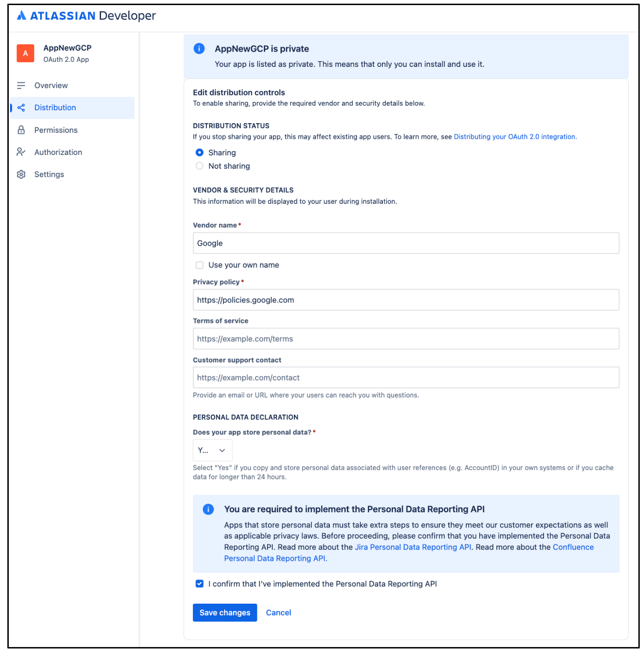The height and width of the screenshot is (653, 644).
Task: Open the personal data storage dropdown
Action: pos(212,451)
